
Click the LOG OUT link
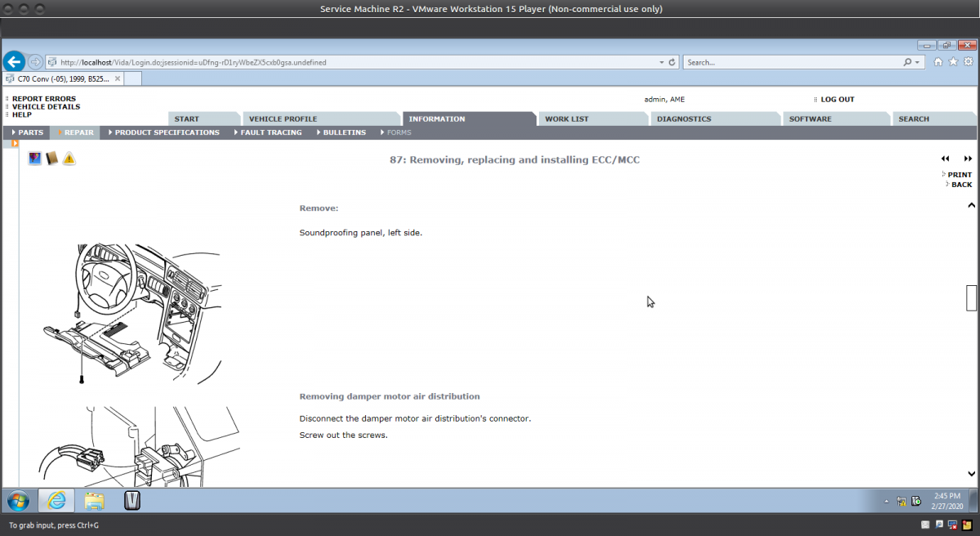(837, 100)
